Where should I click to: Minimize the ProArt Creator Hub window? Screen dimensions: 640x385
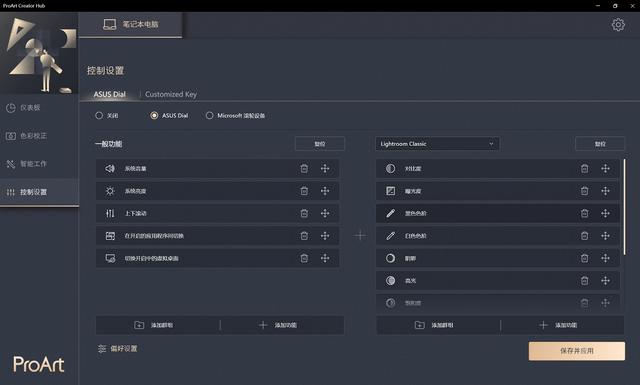(x=598, y=6)
